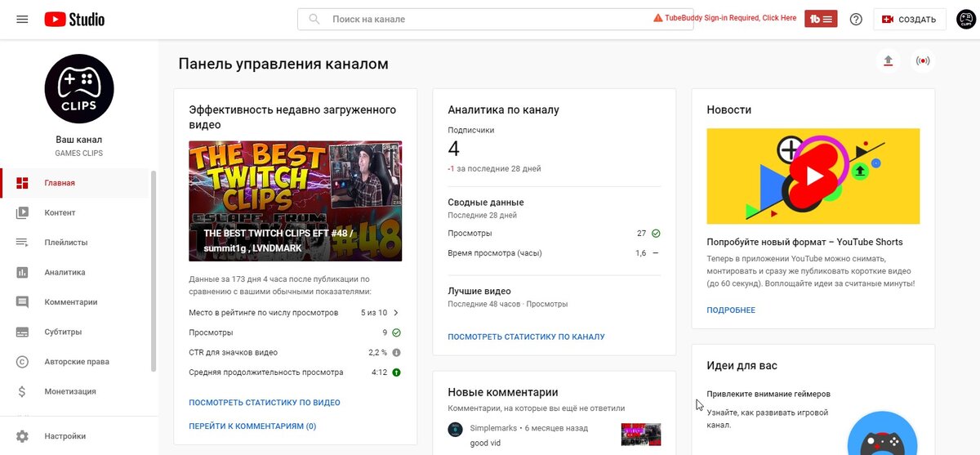Click the Главная dashboard icon
Image resolution: width=980 pixels, height=455 pixels.
pos(22,183)
